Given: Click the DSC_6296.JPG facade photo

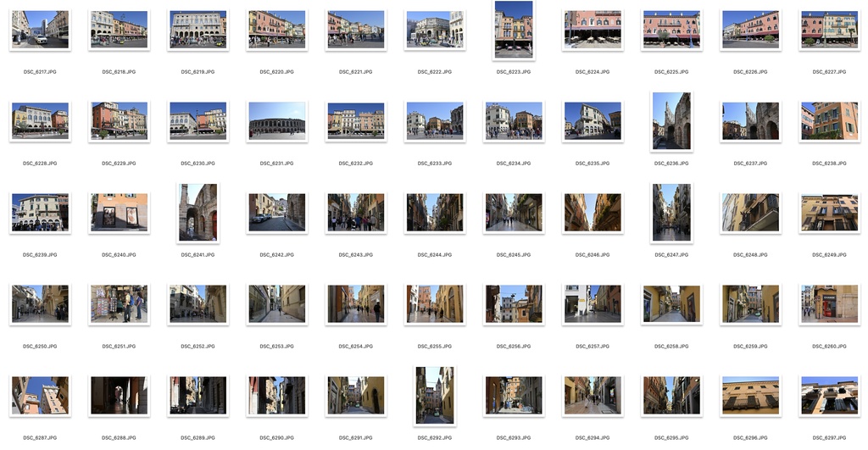Looking at the screenshot, I should (x=750, y=396).
